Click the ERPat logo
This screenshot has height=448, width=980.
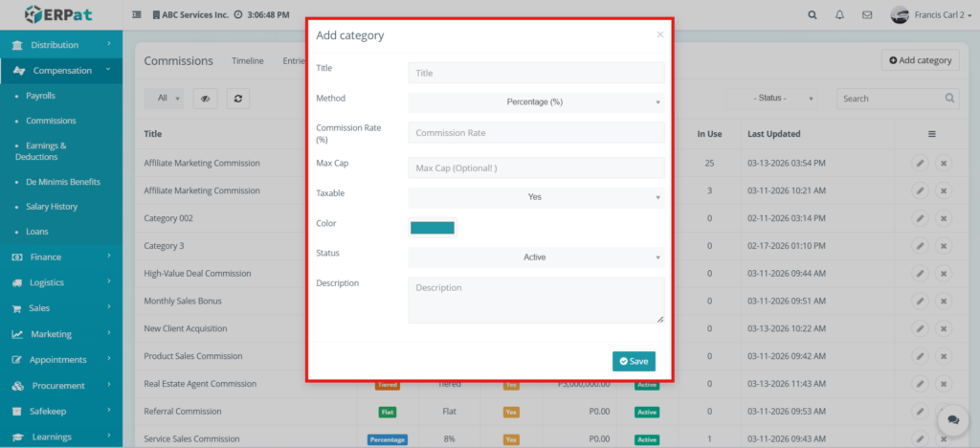click(58, 14)
